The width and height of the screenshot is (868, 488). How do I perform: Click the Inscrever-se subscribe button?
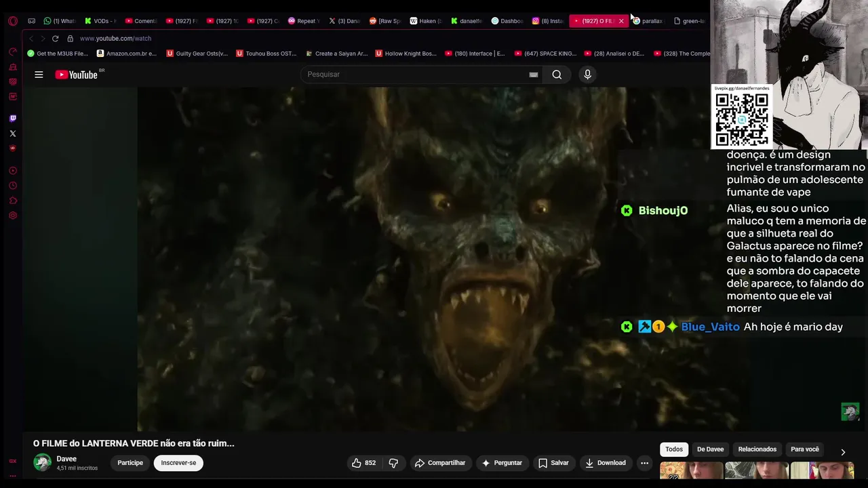(178, 463)
